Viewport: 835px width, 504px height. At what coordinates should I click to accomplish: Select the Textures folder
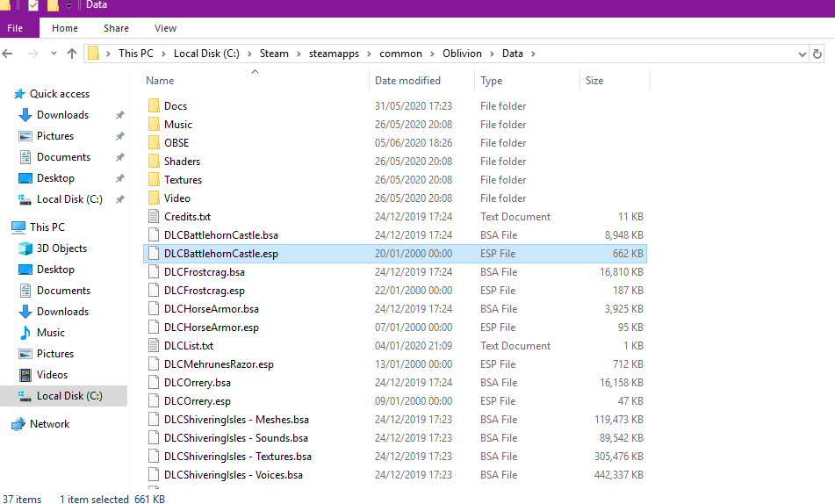click(183, 180)
